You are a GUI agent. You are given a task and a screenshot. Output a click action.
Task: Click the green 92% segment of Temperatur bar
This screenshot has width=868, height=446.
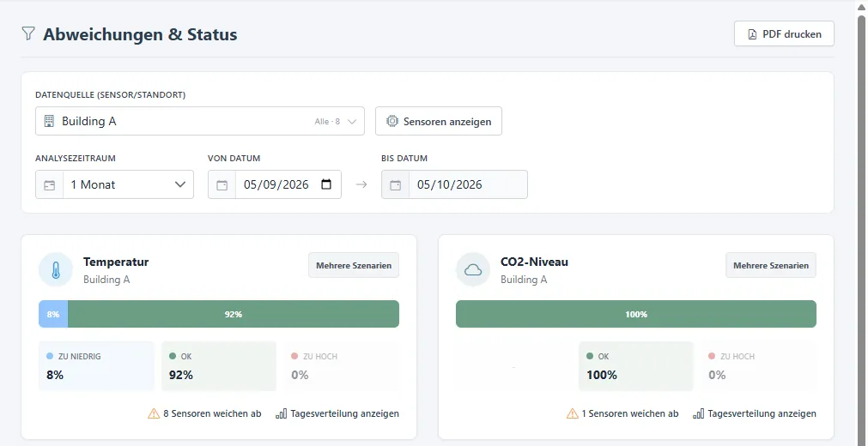pos(234,314)
